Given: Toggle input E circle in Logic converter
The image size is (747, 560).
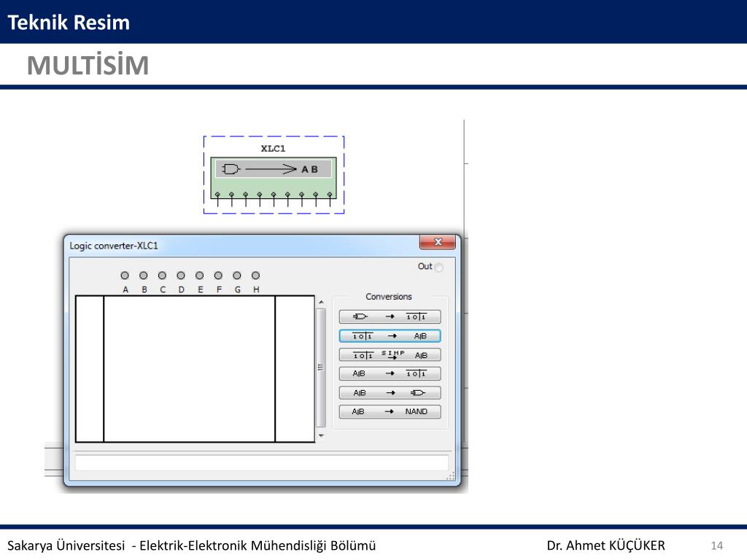Looking at the screenshot, I should pyautogui.click(x=200, y=275).
